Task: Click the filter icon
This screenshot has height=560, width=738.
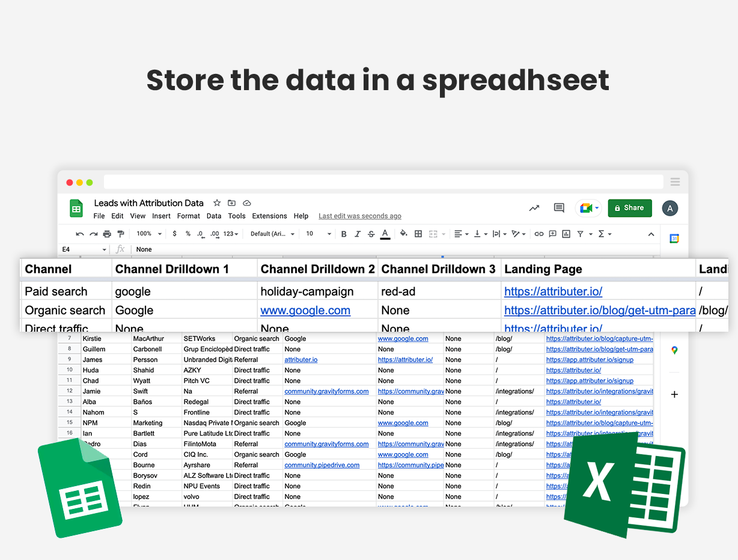Action: pos(581,234)
